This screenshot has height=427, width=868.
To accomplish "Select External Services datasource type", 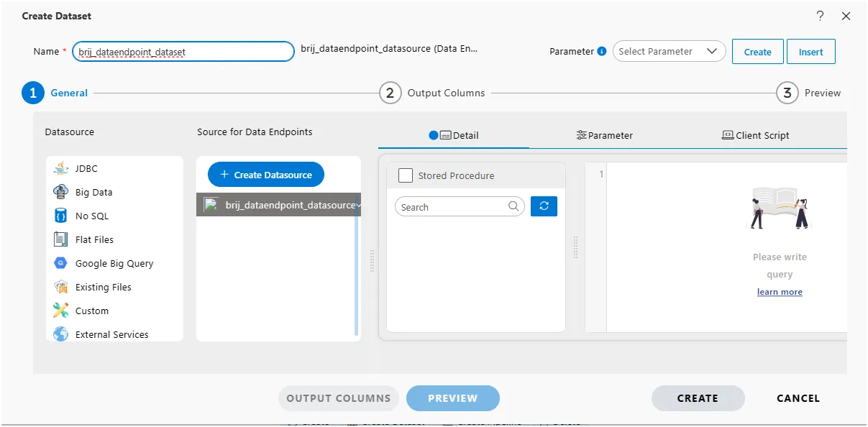I will pyautogui.click(x=114, y=334).
